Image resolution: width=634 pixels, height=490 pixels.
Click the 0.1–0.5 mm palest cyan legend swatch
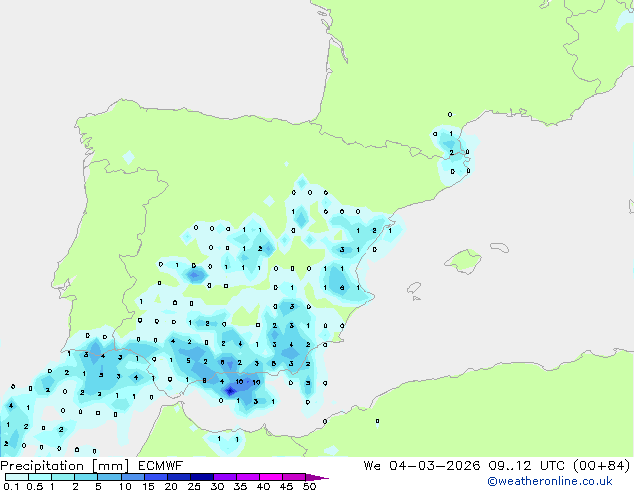pos(17,477)
